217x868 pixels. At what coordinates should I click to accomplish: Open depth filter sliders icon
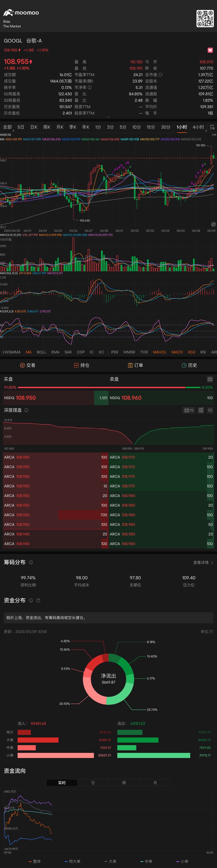point(201,410)
